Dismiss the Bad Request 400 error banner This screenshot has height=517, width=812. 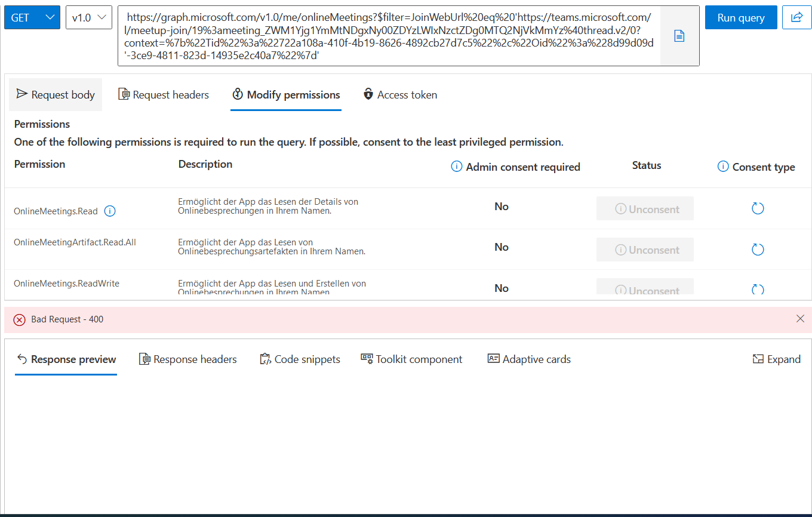point(800,319)
